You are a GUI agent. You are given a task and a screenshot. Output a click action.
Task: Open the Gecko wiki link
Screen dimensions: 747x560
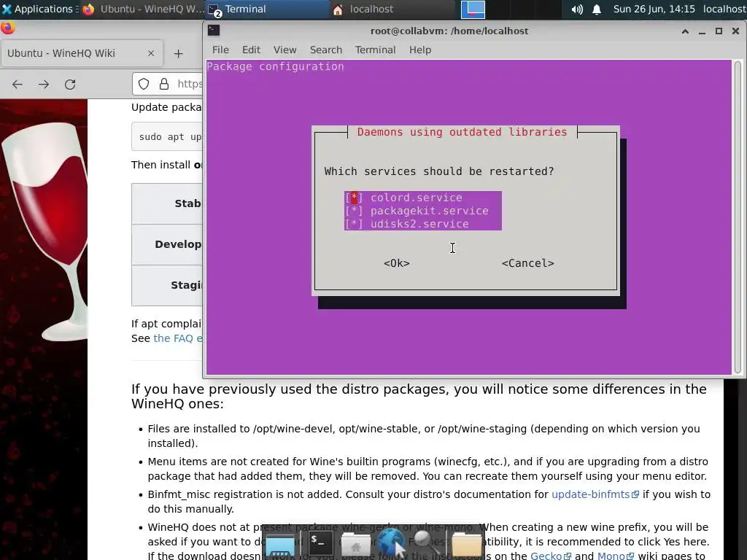551,555
